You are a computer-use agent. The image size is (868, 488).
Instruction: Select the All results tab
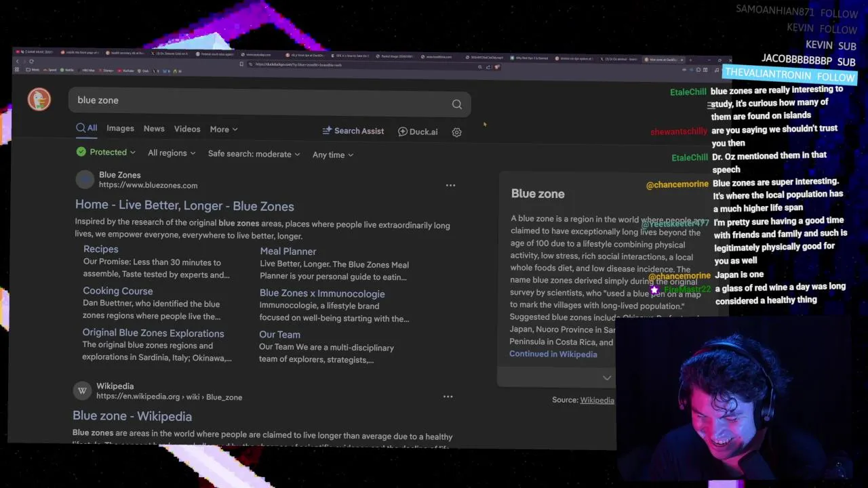(87, 127)
